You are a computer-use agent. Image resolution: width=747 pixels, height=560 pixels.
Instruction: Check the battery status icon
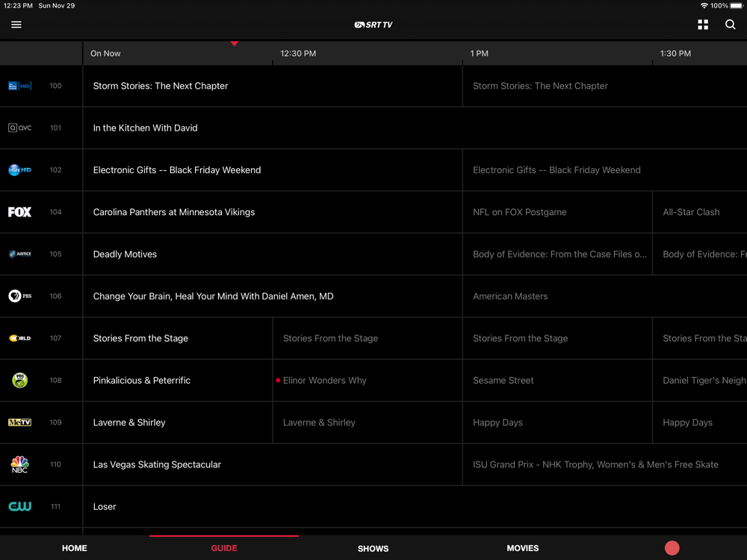coord(737,6)
